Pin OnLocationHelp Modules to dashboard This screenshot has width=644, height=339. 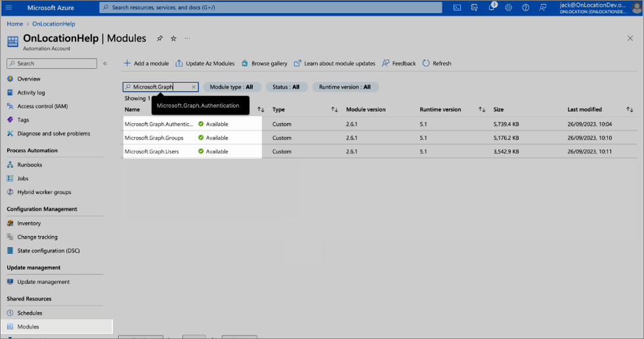160,39
